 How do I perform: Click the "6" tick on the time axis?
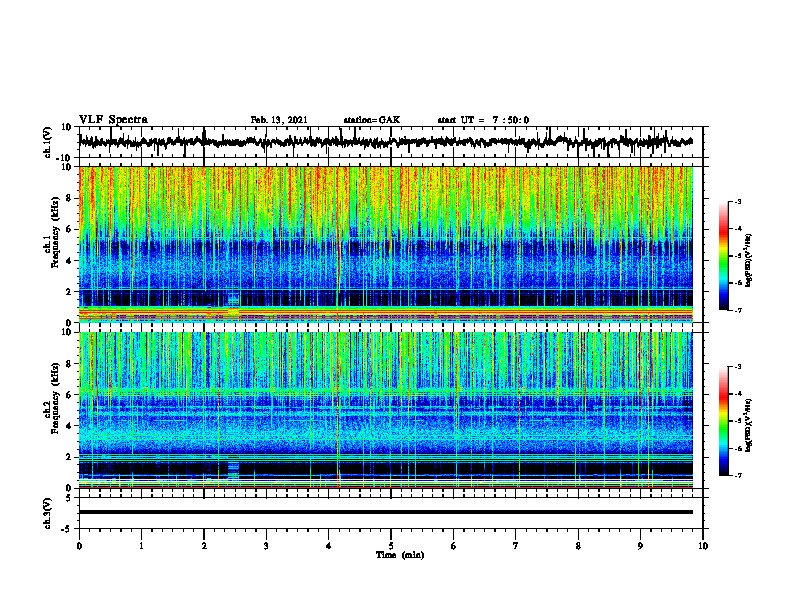pyautogui.click(x=454, y=546)
